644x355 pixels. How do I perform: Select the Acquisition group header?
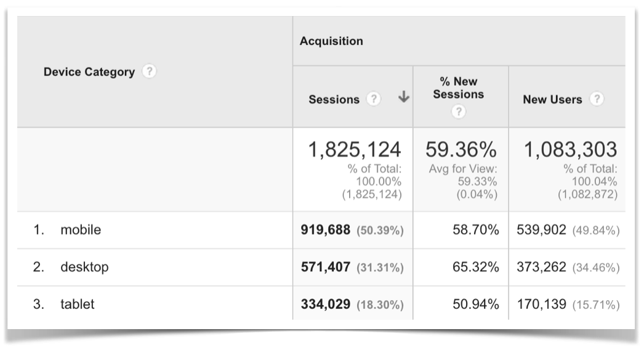(x=331, y=41)
